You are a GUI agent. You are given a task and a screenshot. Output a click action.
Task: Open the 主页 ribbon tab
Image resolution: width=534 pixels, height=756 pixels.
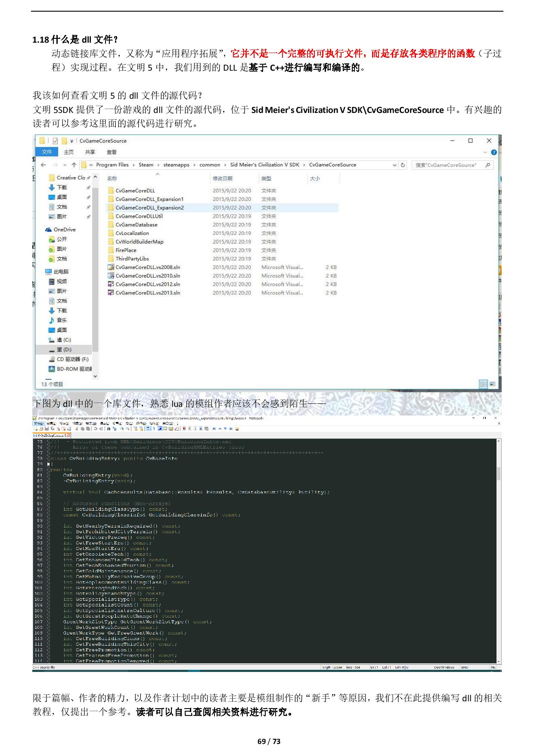(68, 152)
